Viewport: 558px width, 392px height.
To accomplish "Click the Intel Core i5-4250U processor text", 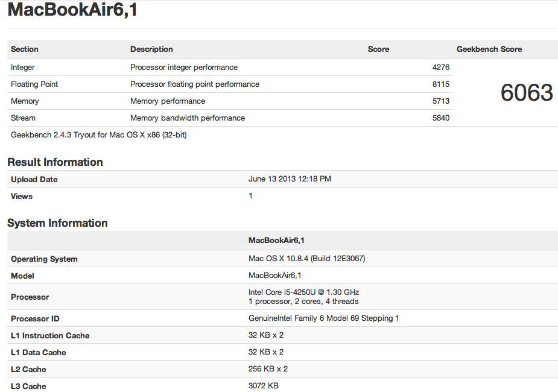I will [303, 292].
